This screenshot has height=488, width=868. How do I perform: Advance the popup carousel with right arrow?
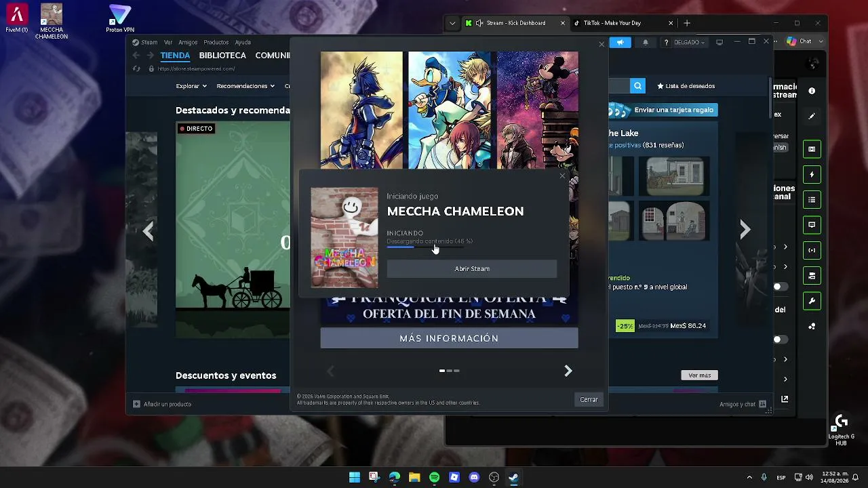point(568,371)
